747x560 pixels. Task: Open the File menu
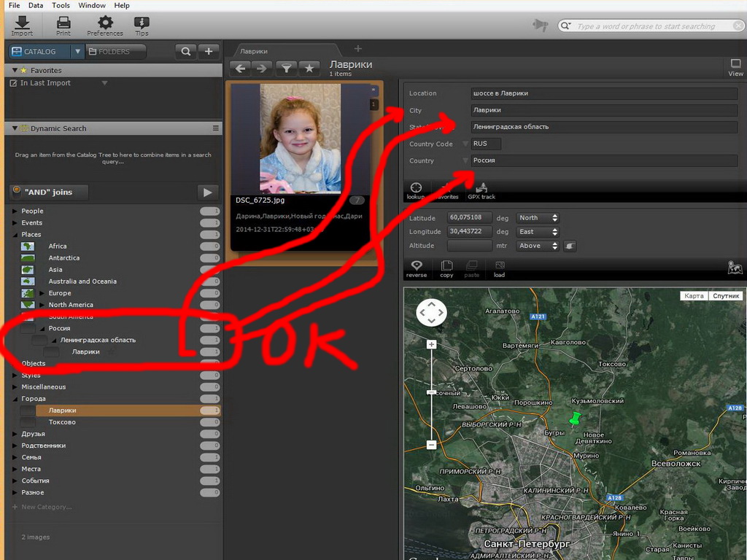(x=15, y=5)
